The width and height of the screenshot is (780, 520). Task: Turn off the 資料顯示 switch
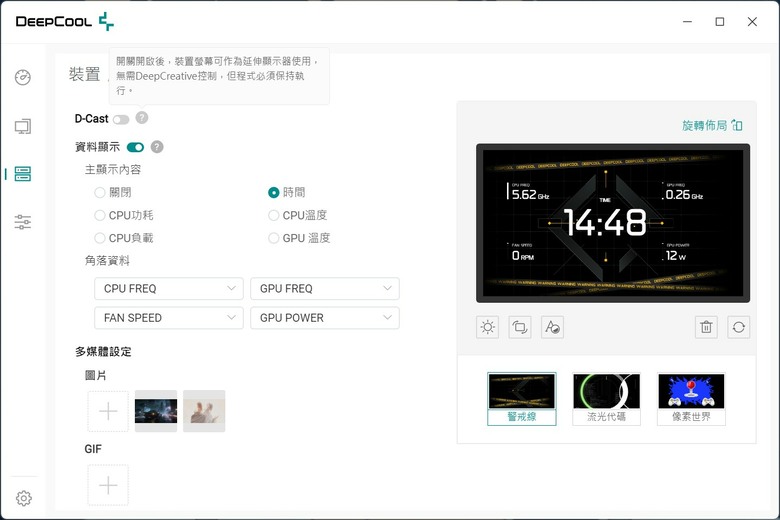click(135, 147)
